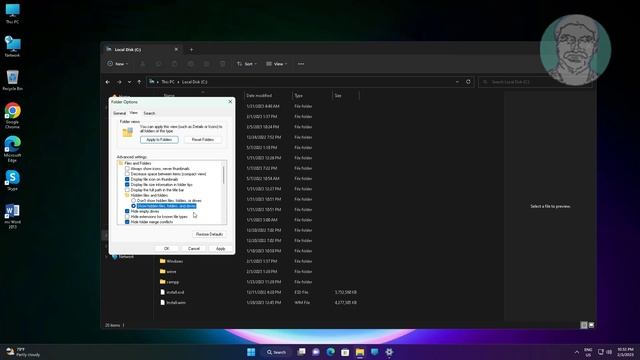Click Apply to Folders button

pos(159,140)
